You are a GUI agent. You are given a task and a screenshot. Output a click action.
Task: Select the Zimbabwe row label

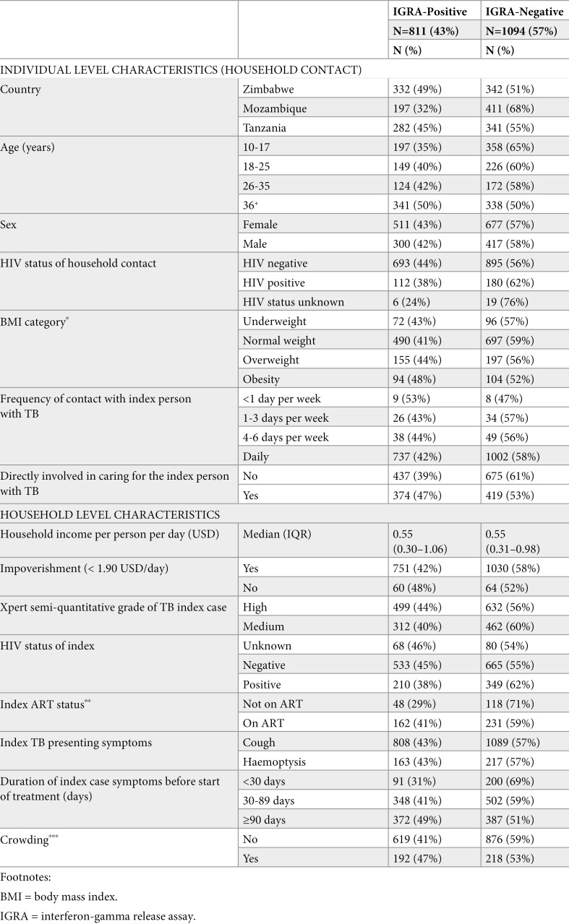(268, 89)
